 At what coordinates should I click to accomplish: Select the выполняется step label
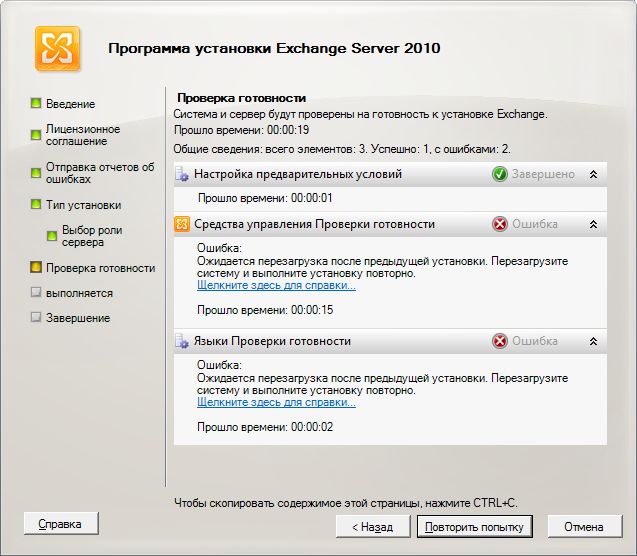pyautogui.click(x=79, y=293)
